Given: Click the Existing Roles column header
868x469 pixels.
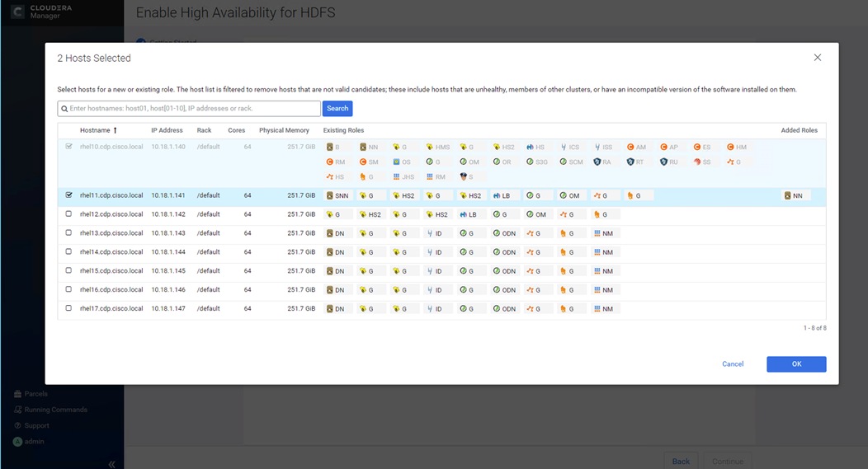Looking at the screenshot, I should (344, 130).
